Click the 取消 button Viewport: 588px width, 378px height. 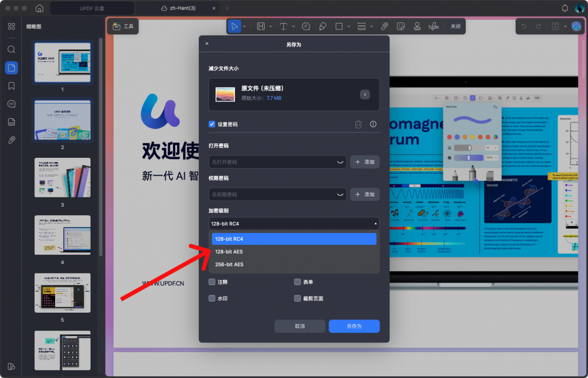(x=300, y=326)
